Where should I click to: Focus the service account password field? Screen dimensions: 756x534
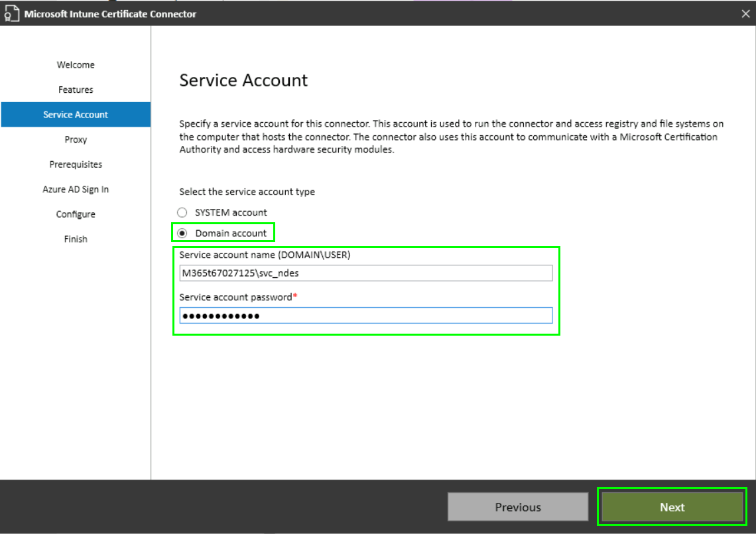[365, 316]
